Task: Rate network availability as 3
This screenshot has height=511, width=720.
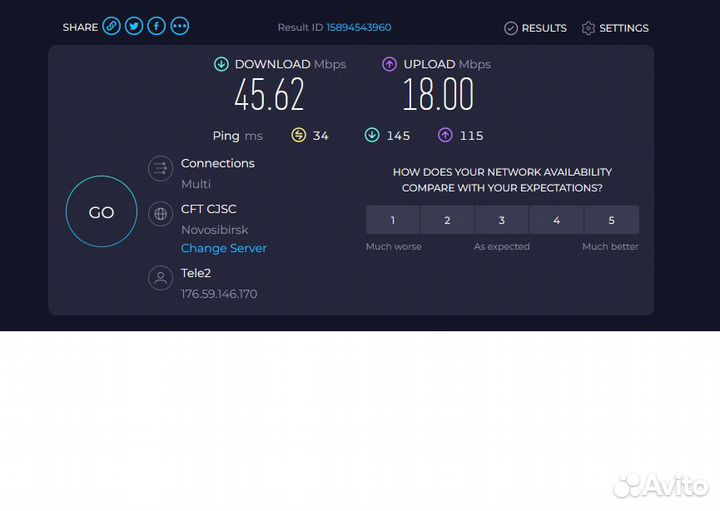Action: pos(502,220)
